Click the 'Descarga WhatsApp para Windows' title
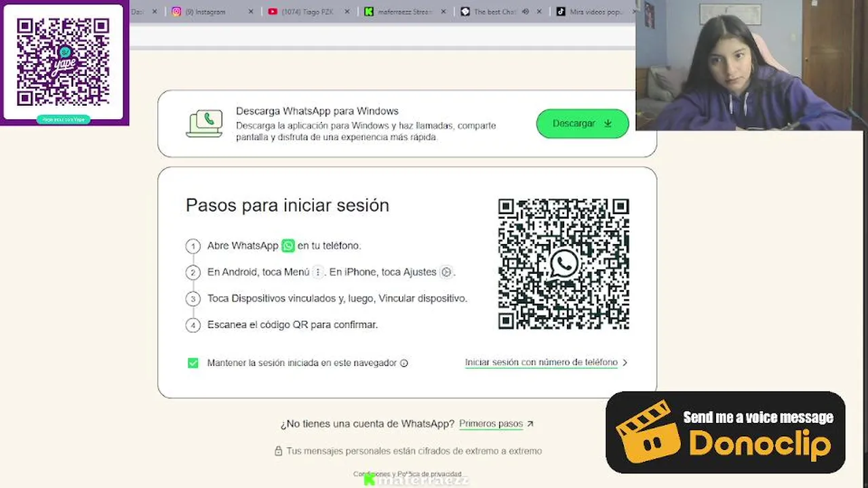 (x=317, y=111)
